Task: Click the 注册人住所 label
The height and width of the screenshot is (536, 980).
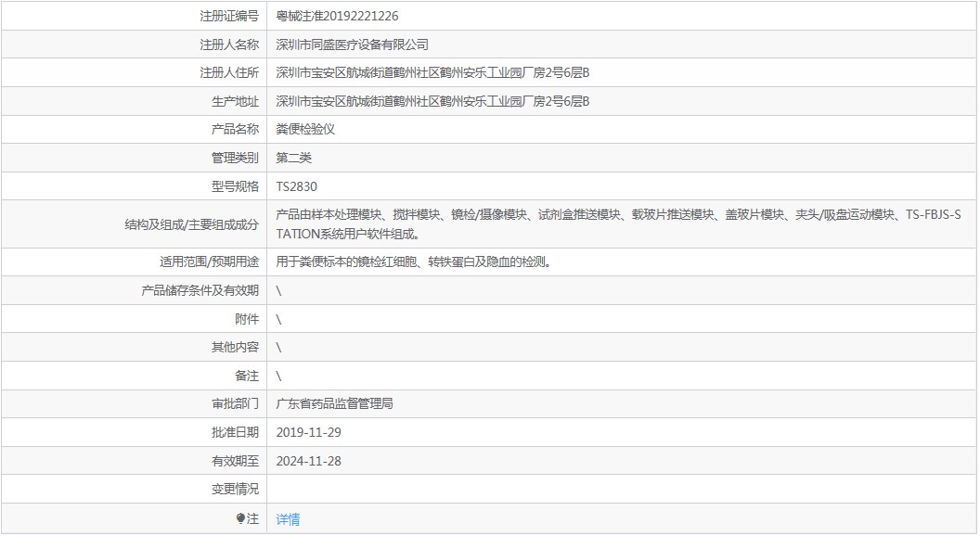Action: [228, 73]
